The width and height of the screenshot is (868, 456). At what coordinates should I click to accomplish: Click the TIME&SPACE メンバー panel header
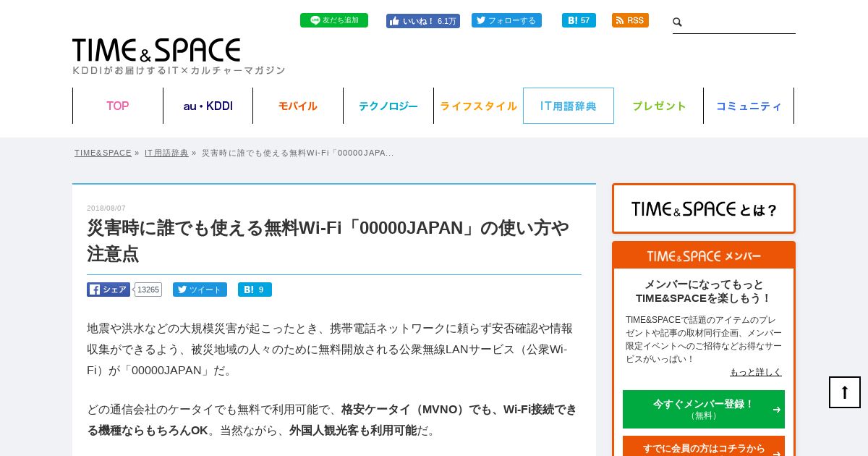point(704,256)
